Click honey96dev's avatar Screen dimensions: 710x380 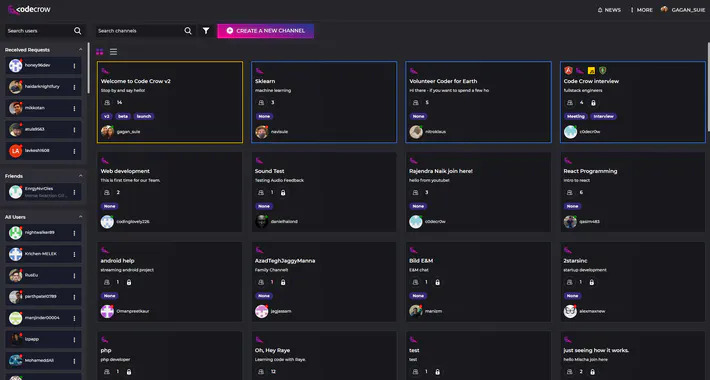tap(15, 66)
